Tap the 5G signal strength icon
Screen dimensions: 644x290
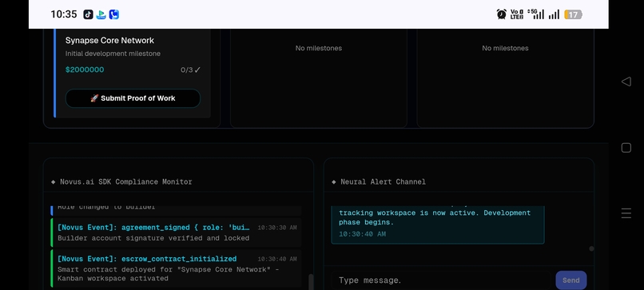[x=536, y=14]
